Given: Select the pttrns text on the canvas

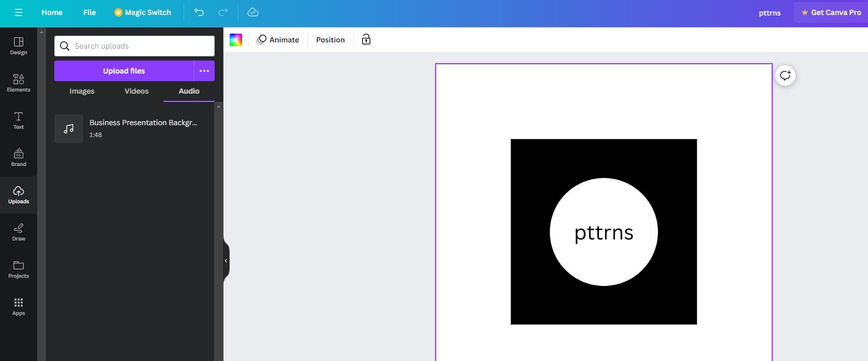Looking at the screenshot, I should point(604,233).
